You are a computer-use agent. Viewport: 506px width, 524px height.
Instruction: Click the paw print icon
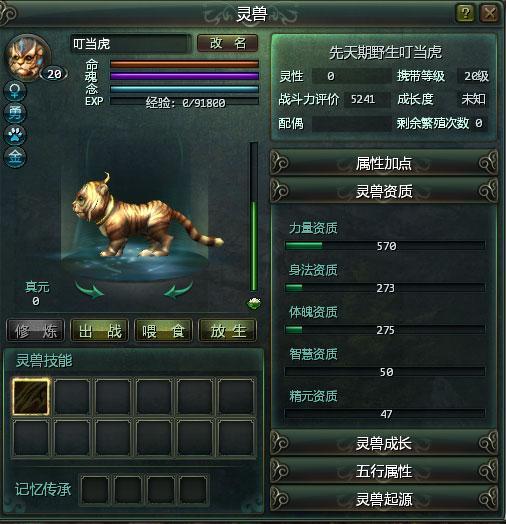click(15, 135)
